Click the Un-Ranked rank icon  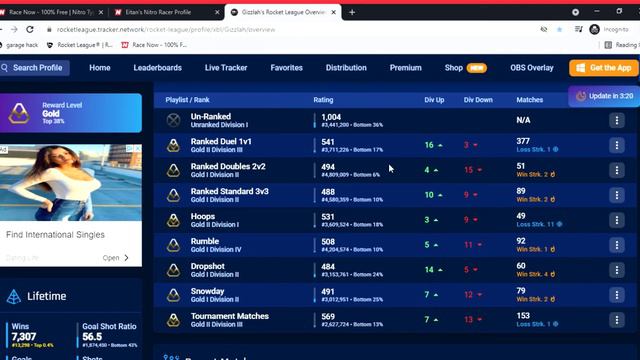173,120
